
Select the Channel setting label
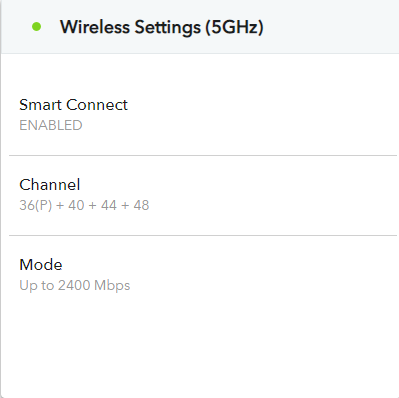pos(50,185)
